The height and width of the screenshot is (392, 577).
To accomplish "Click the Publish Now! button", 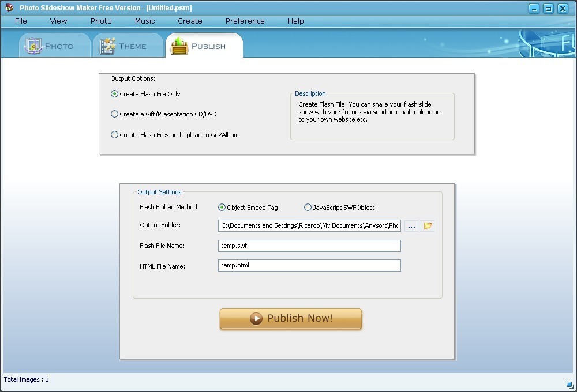I will pos(291,318).
